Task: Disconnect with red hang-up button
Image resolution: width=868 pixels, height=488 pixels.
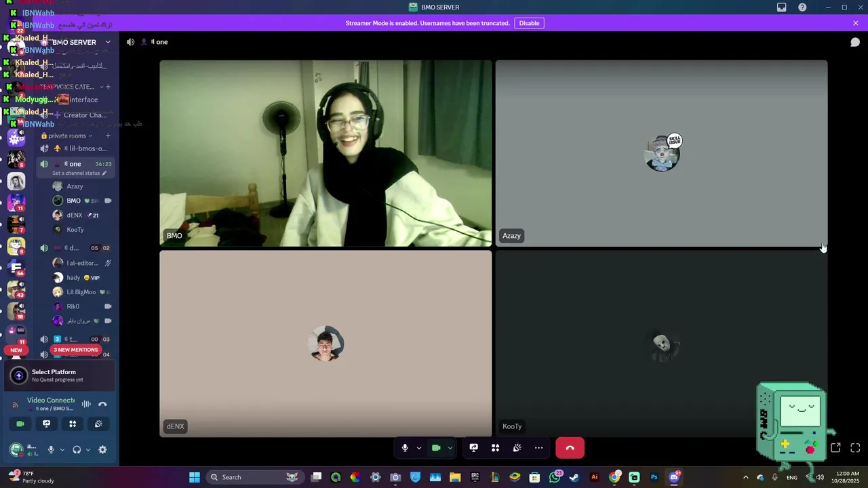Action: tap(570, 448)
